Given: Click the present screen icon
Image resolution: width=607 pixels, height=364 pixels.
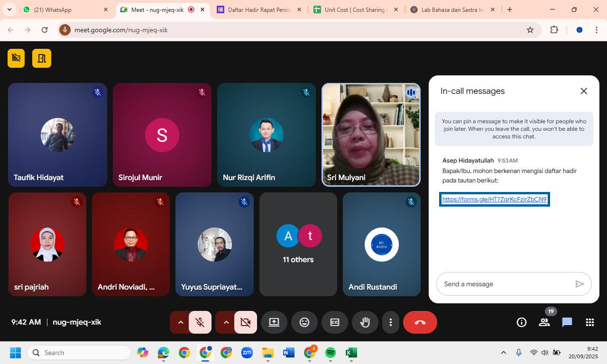Looking at the screenshot, I should click(x=274, y=322).
